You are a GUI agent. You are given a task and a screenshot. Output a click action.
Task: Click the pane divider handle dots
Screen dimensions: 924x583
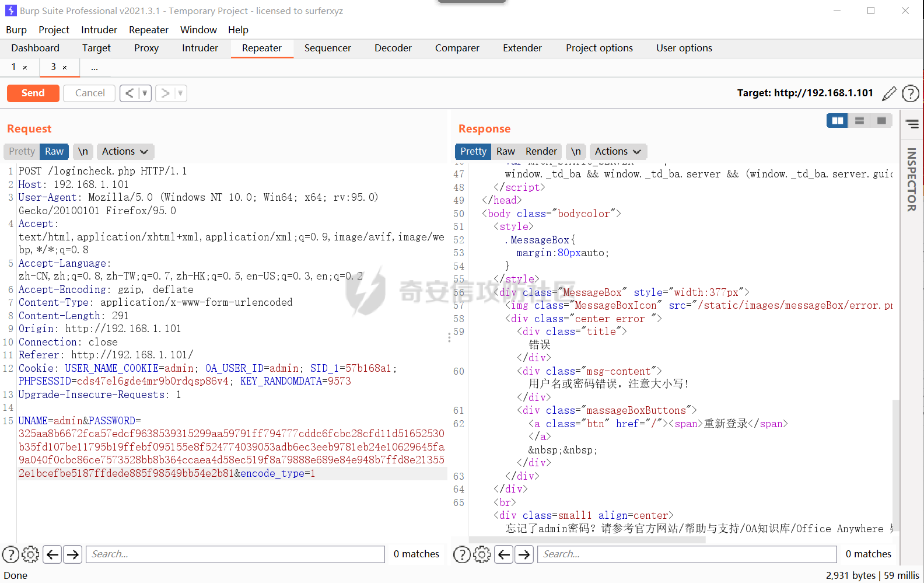click(x=449, y=337)
